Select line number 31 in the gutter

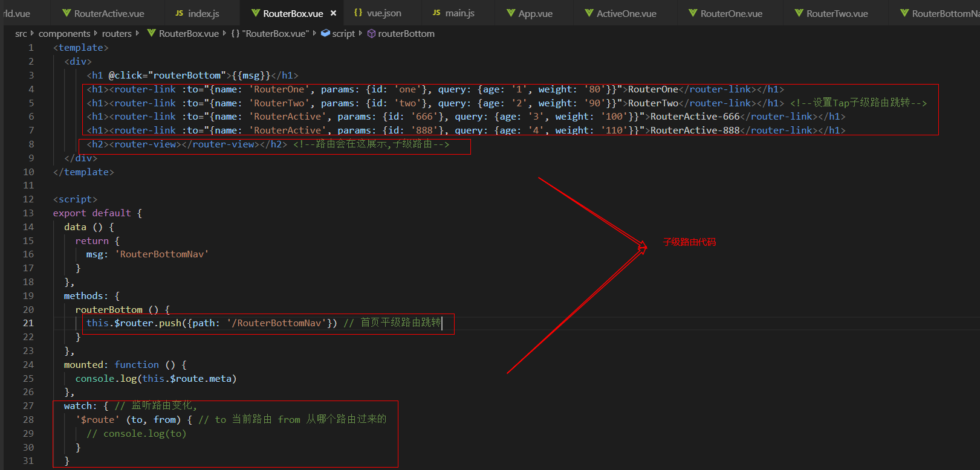[x=28, y=461]
